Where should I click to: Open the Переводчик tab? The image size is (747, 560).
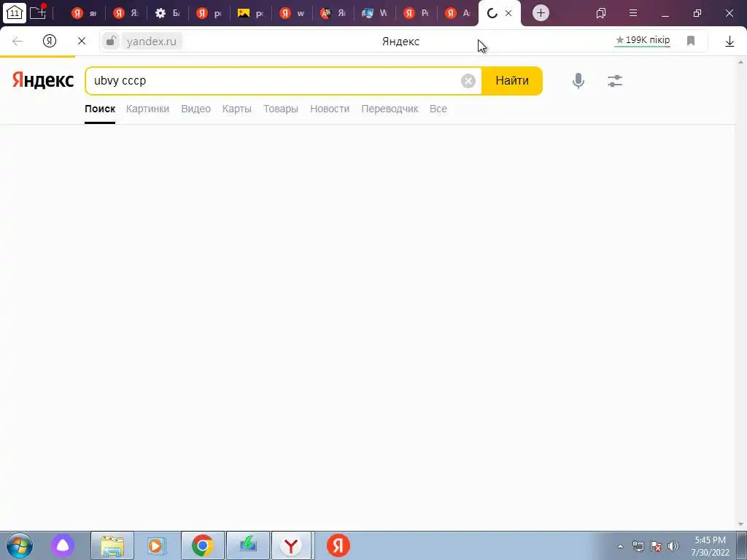pos(390,109)
